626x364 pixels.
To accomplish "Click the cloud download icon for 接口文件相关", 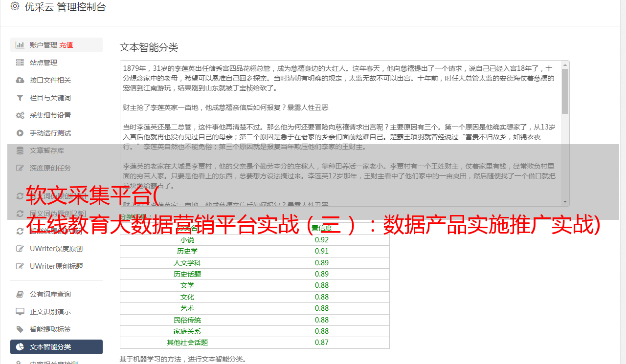I will click(20, 80).
